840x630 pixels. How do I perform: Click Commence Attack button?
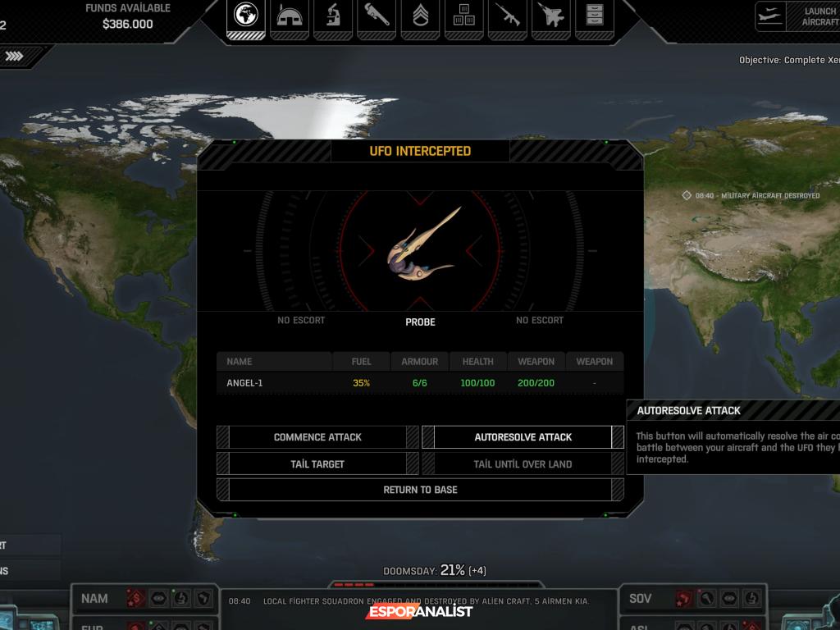(317, 437)
